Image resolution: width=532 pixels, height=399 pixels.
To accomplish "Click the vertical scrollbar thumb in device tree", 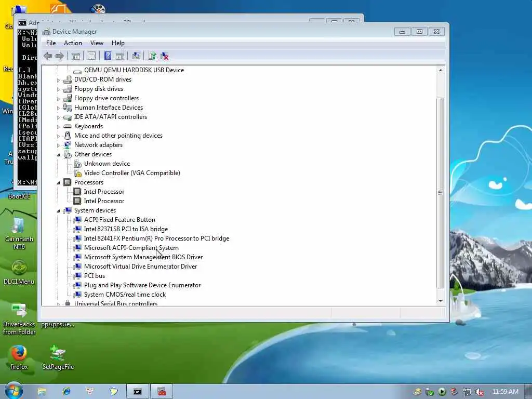I will (441, 193).
